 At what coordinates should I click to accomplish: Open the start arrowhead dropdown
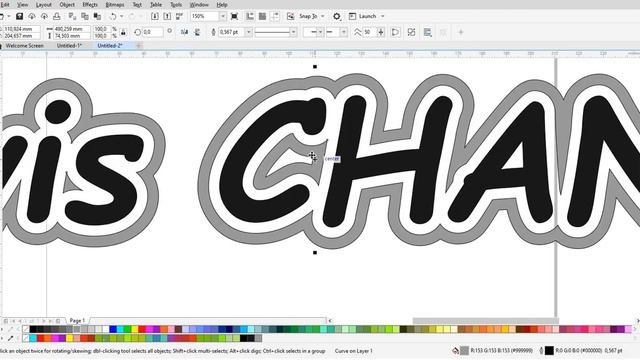pos(320,32)
